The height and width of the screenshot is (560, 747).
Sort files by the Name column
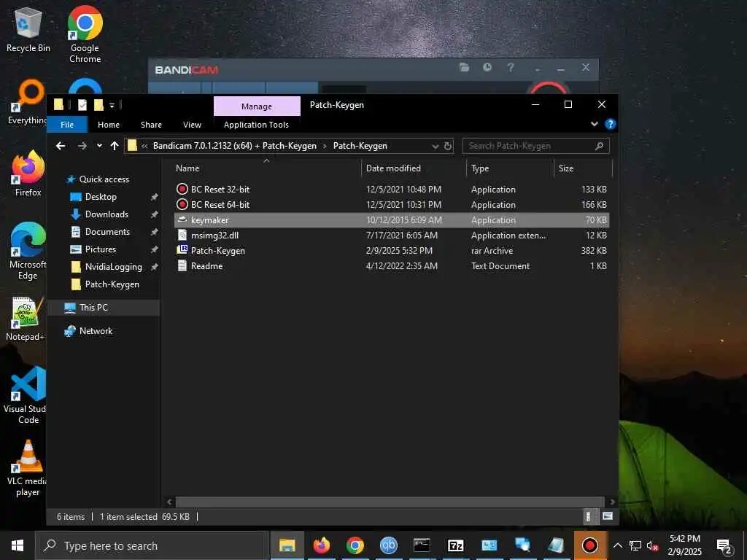point(267,168)
